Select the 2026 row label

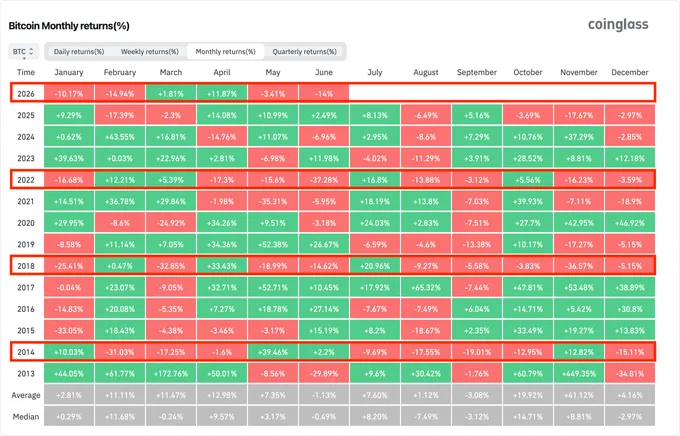26,94
